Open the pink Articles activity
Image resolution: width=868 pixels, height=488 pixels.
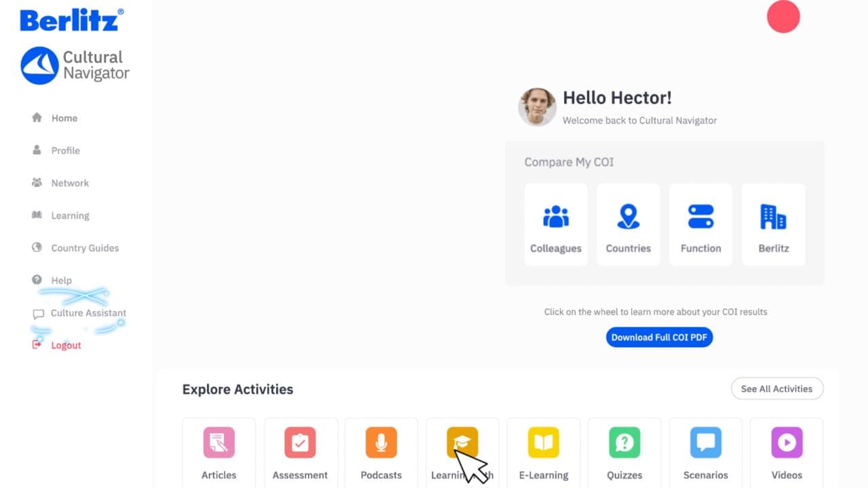219,453
